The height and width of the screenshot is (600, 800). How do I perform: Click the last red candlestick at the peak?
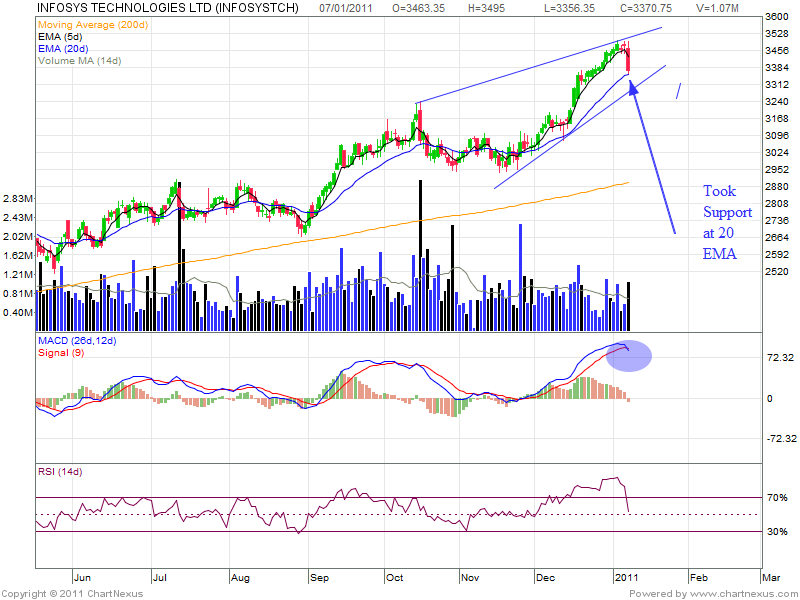(627, 61)
